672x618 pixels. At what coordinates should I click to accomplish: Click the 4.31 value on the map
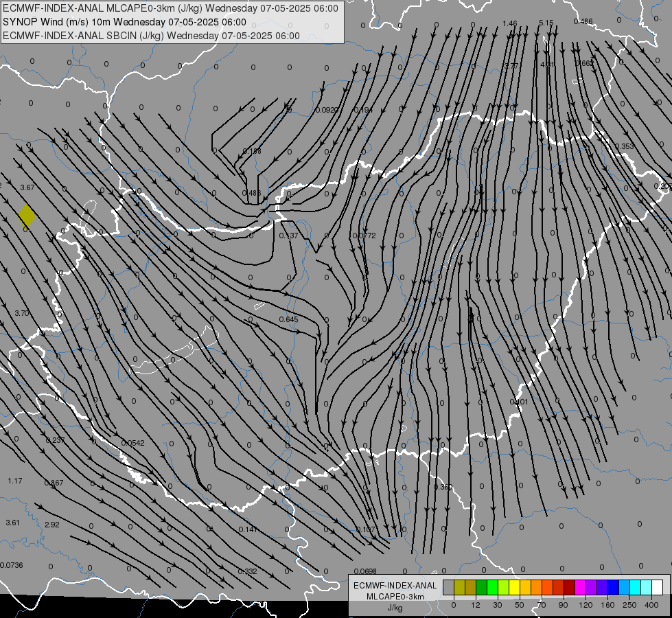click(547, 65)
